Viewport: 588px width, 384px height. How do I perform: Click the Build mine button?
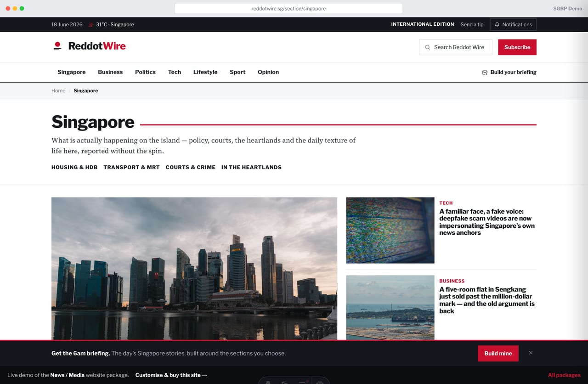498,353
